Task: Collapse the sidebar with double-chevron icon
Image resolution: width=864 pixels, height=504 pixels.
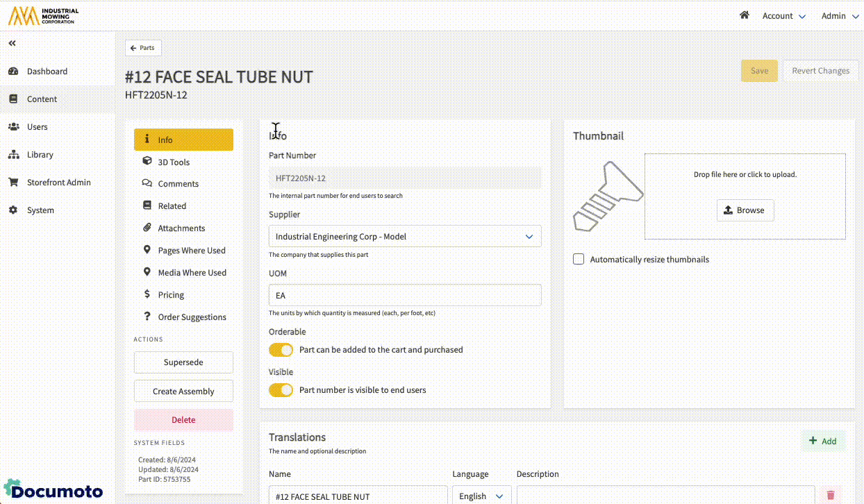Action: [12, 44]
